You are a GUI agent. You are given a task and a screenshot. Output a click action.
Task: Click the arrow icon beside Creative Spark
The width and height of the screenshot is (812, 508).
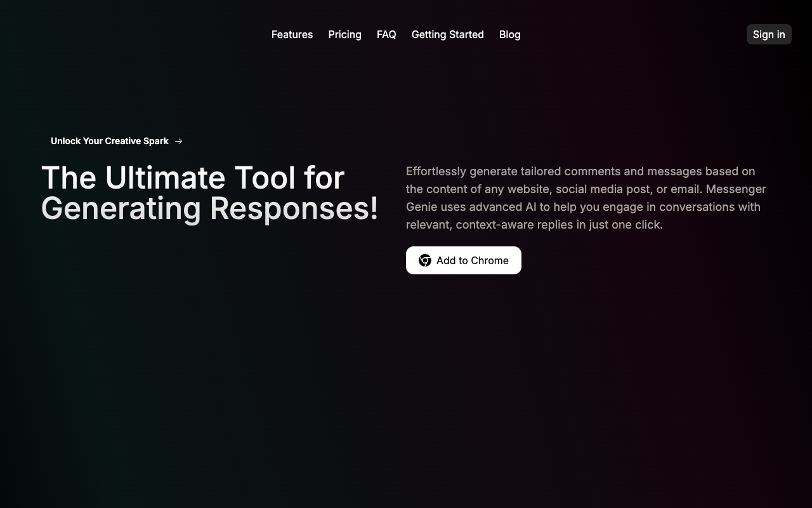(x=179, y=141)
